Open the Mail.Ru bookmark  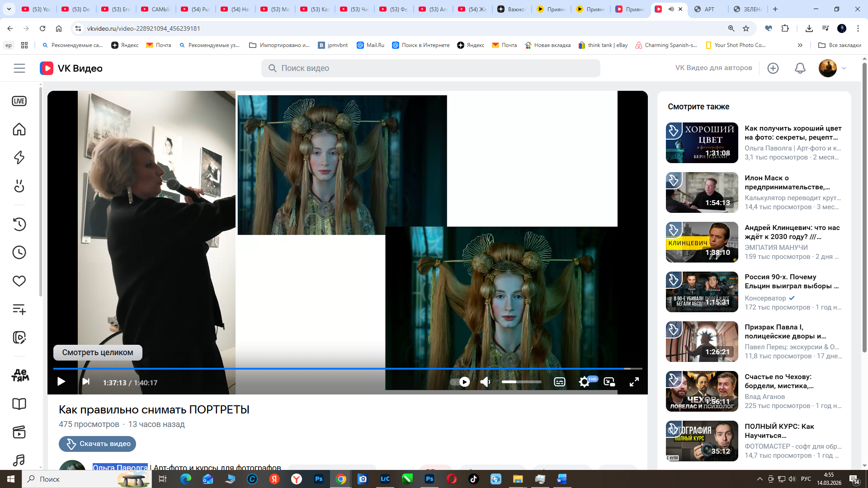tap(370, 45)
